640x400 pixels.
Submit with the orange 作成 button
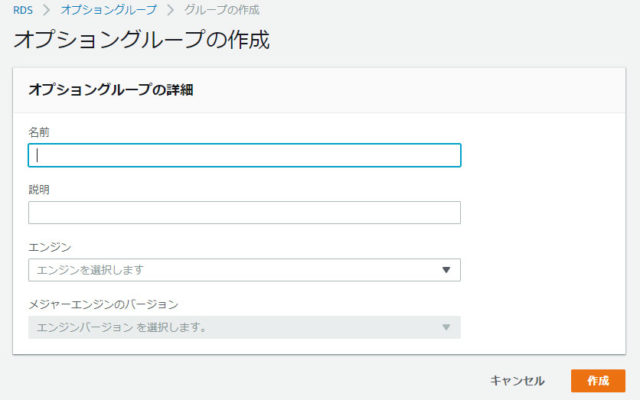pyautogui.click(x=598, y=381)
